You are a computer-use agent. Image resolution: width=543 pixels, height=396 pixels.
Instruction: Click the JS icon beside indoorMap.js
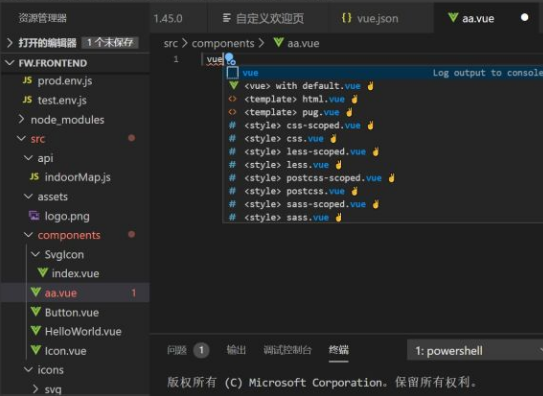(x=34, y=177)
